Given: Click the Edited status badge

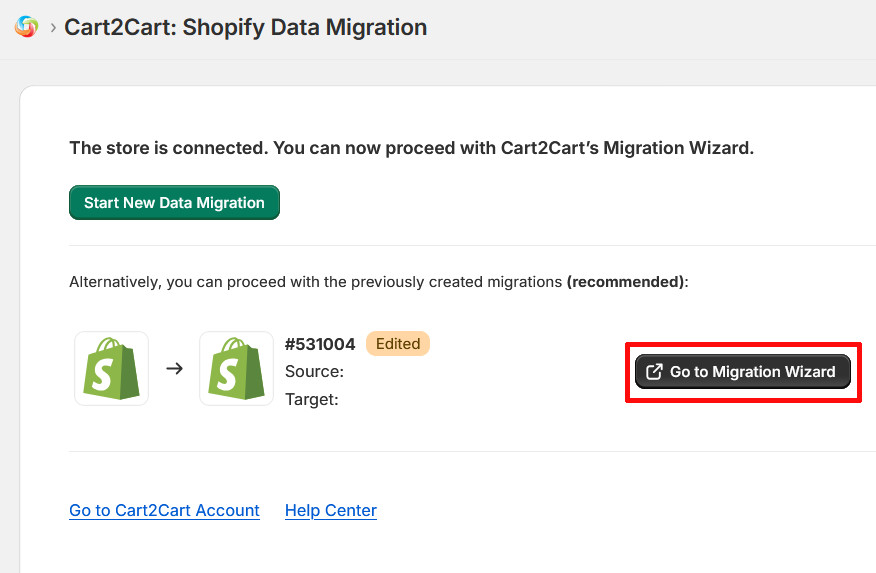Looking at the screenshot, I should tap(398, 343).
